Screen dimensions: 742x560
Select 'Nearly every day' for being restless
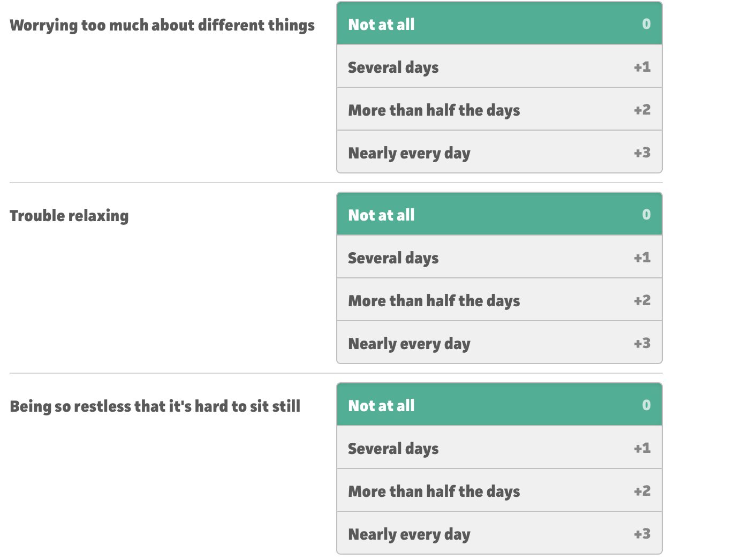click(499, 533)
